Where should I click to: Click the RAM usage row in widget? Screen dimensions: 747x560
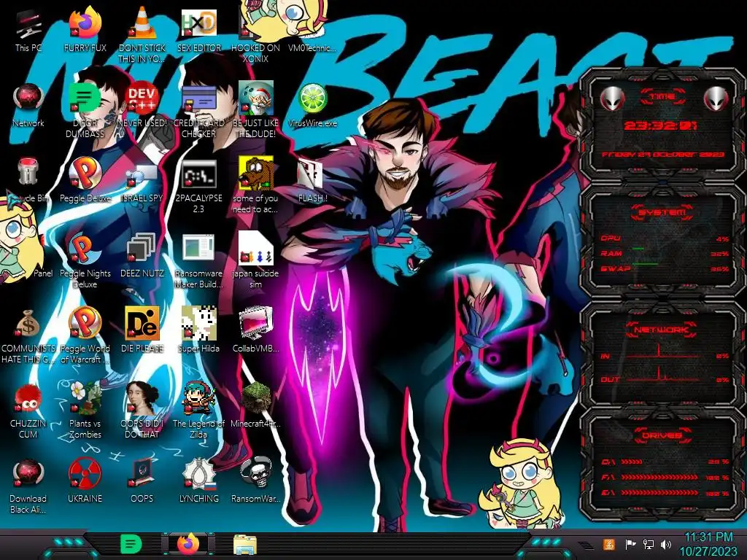[x=665, y=253]
